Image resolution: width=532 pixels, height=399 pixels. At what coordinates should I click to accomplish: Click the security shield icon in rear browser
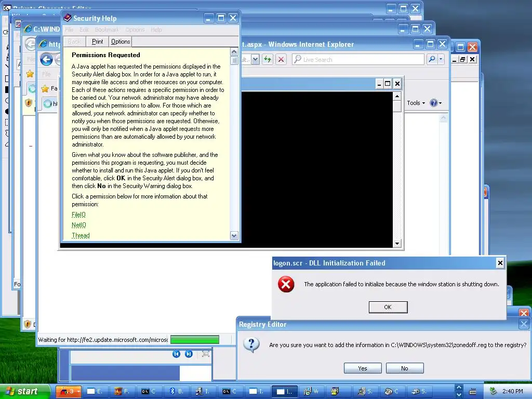(x=29, y=102)
